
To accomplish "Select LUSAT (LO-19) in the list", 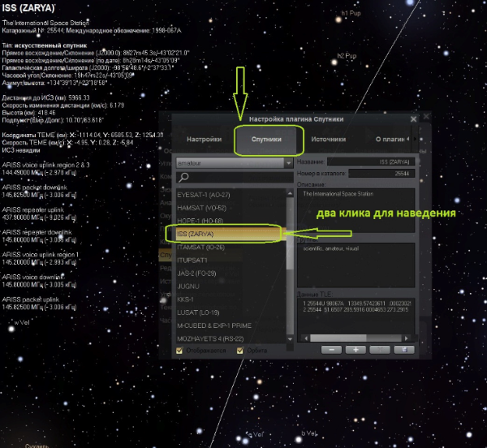I will [x=231, y=312].
